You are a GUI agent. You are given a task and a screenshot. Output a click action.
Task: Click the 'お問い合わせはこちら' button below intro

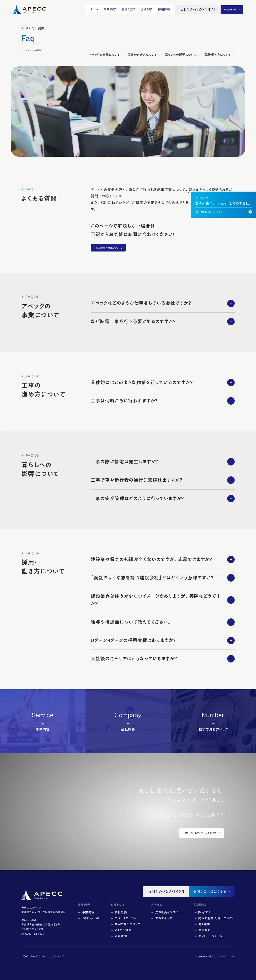pyautogui.click(x=108, y=248)
